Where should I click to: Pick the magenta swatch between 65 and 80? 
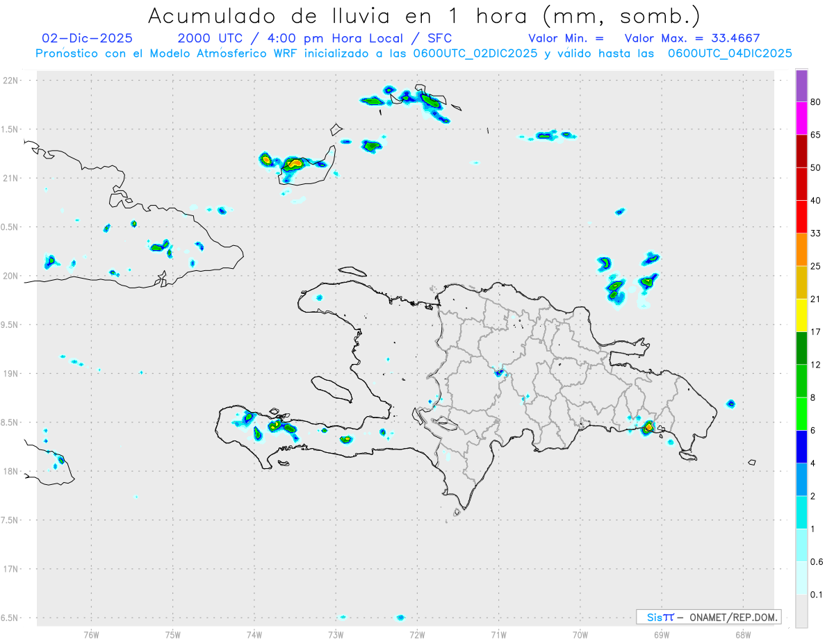click(801, 118)
